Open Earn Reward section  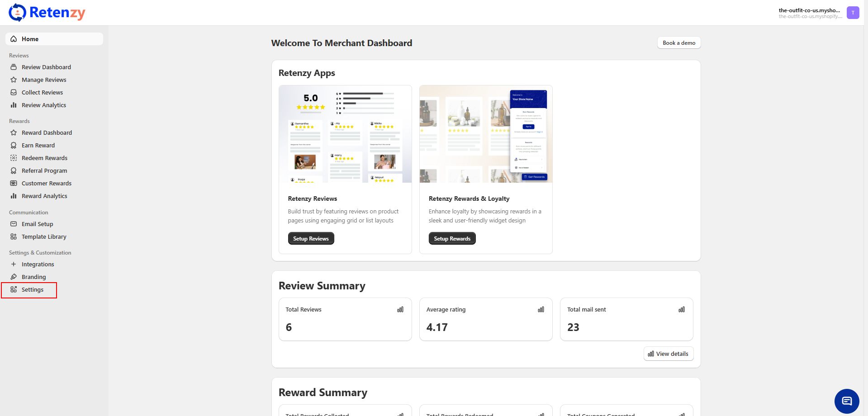tap(54, 145)
